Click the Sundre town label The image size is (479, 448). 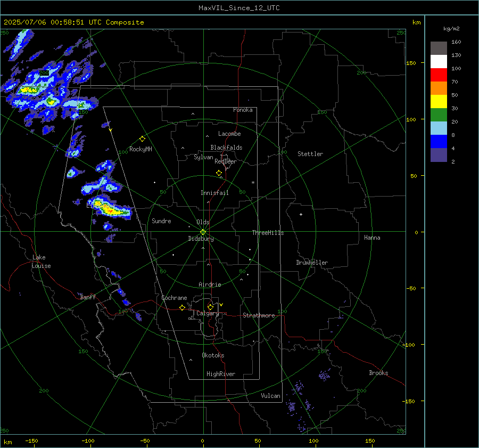pyautogui.click(x=161, y=221)
